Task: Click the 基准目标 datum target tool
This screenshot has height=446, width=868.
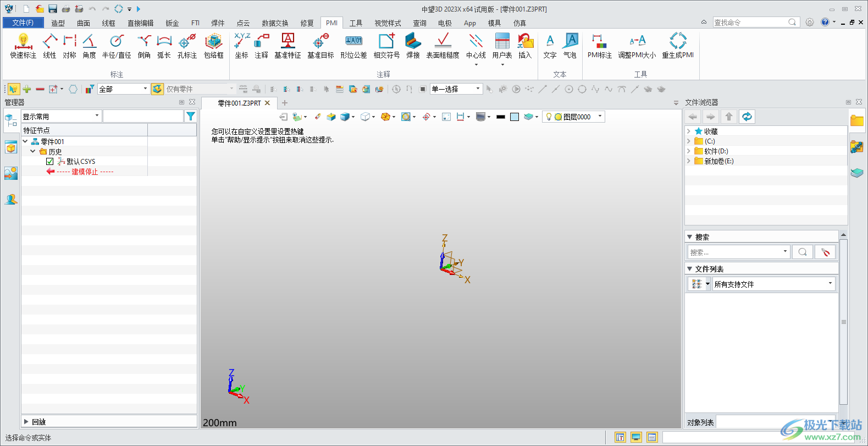Action: click(320, 46)
